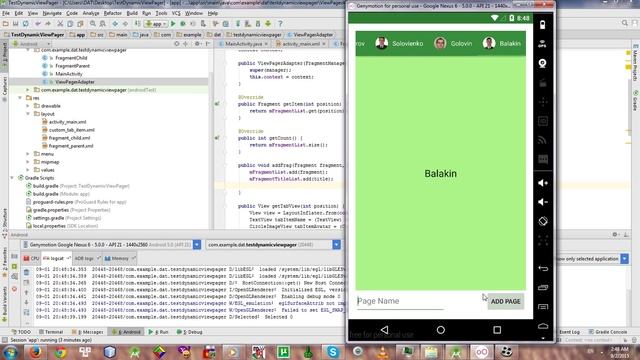Open the process selector dropdown

coord(336,244)
